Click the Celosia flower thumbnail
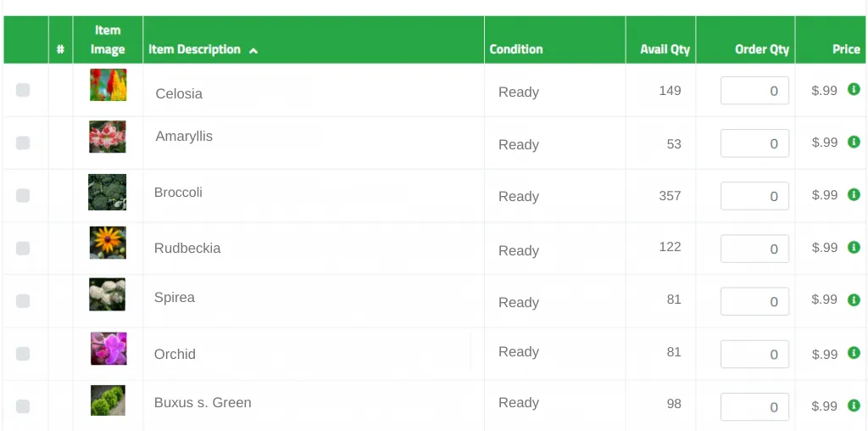 click(x=108, y=85)
